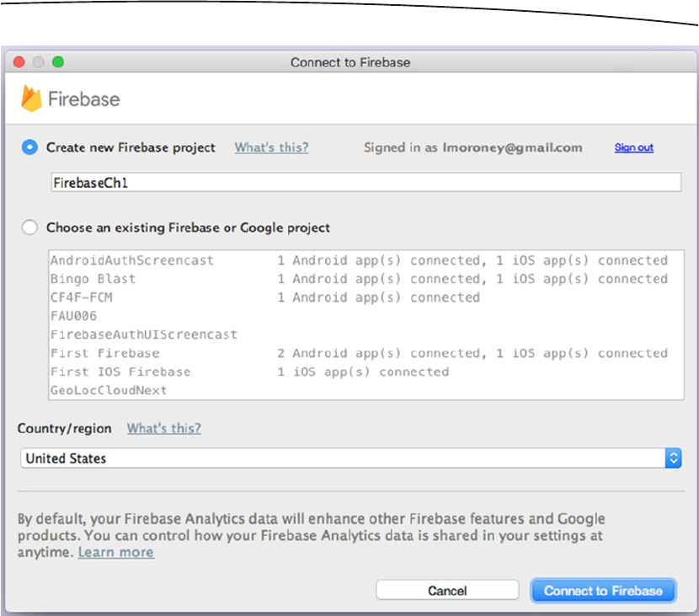This screenshot has height=616, width=699.
Task: Click the dropdown arrows beside United States
Action: click(673, 458)
